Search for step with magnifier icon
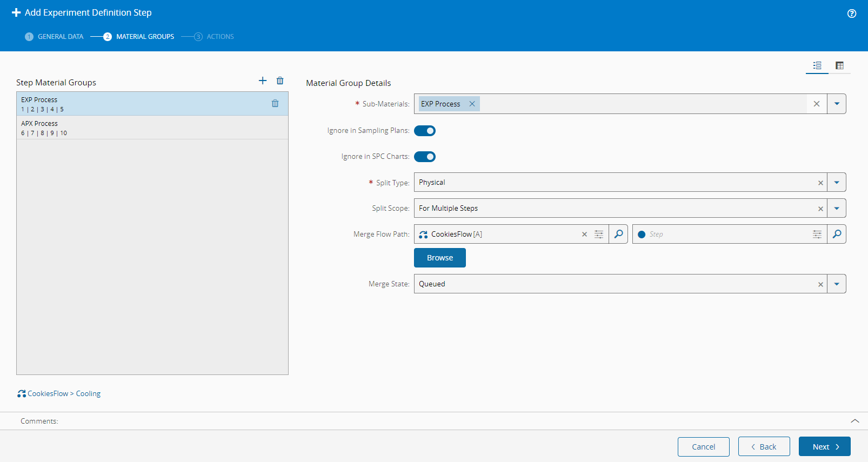Screen dimensions: 868x462 coord(837,234)
